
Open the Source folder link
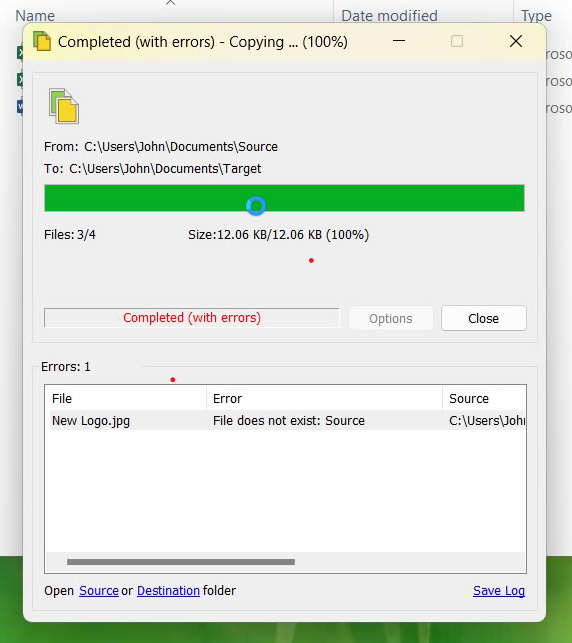(99, 591)
